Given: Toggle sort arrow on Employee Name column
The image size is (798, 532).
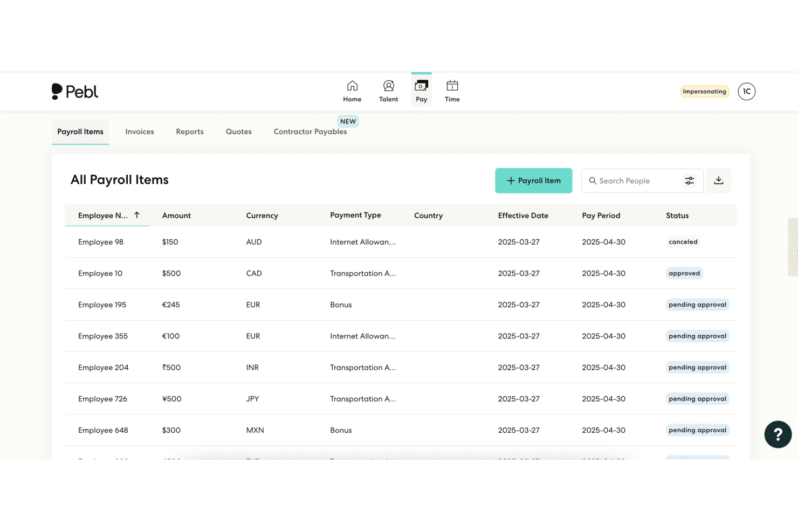Looking at the screenshot, I should pyautogui.click(x=137, y=215).
